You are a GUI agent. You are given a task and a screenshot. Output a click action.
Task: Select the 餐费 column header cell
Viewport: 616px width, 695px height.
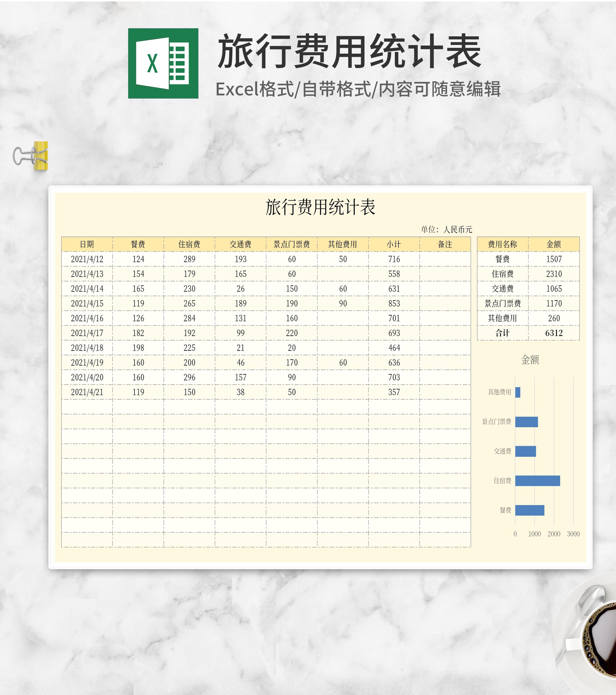[x=138, y=244]
